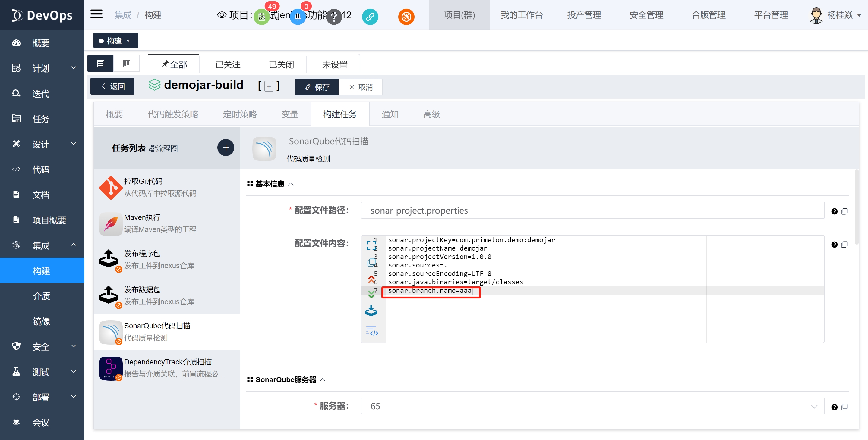Click the code format icon in the editor toolbar
Screen dimensions: 868x440
click(x=372, y=331)
